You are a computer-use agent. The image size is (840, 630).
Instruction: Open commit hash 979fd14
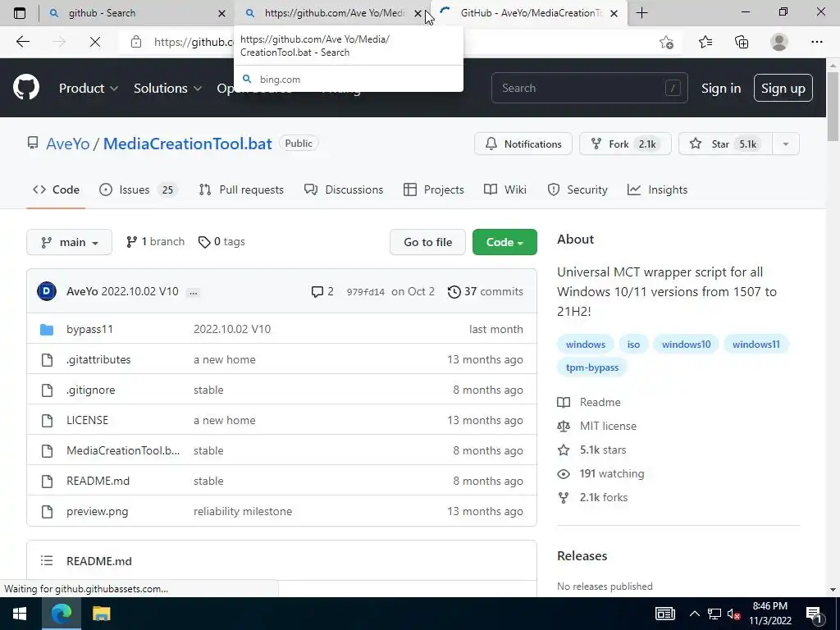pos(365,292)
